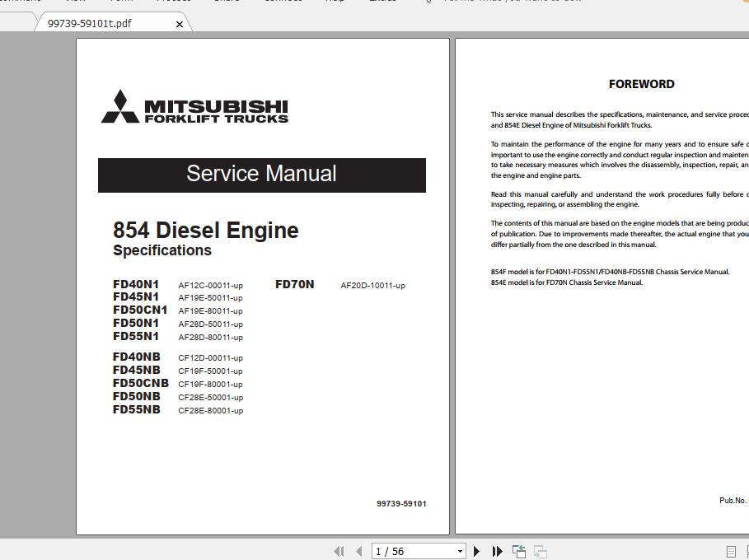Click the serial code "CF28E-50001-up"

tap(211, 397)
